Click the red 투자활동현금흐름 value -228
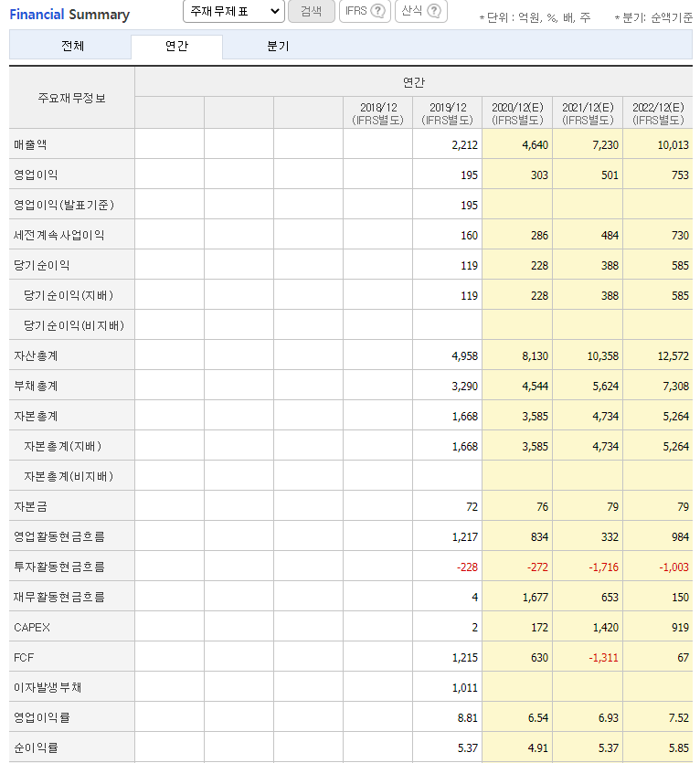This screenshot has width=700, height=763. [467, 567]
